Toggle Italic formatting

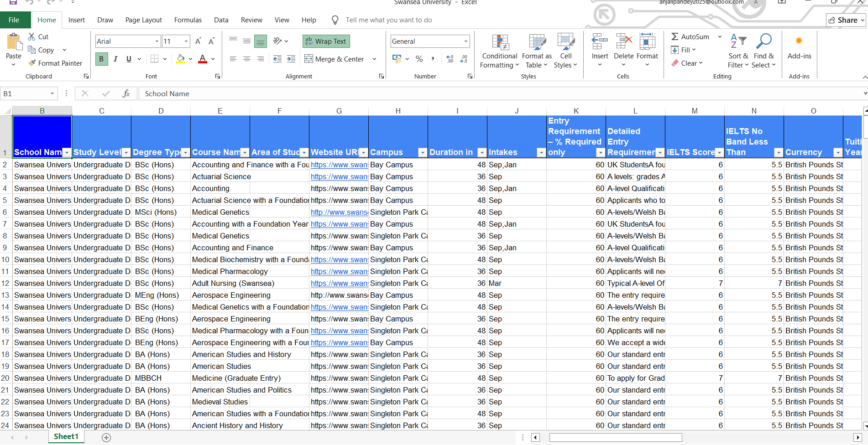pos(115,59)
